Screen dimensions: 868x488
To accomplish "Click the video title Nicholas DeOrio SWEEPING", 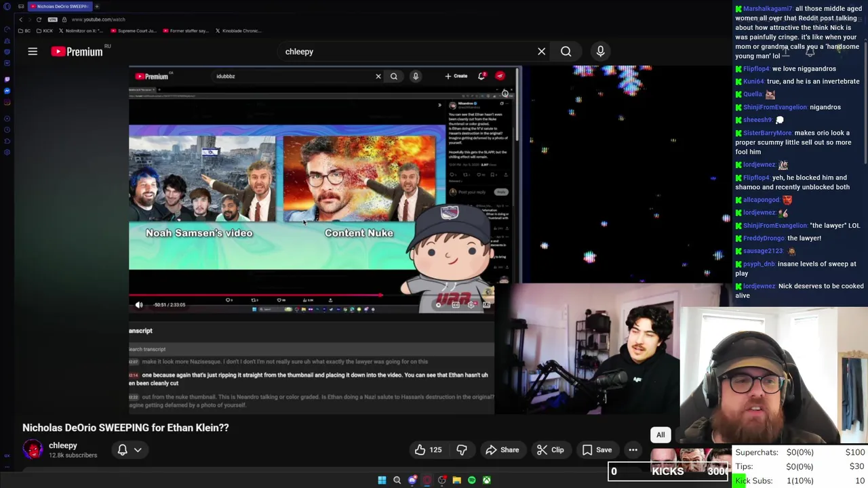I will point(125,428).
